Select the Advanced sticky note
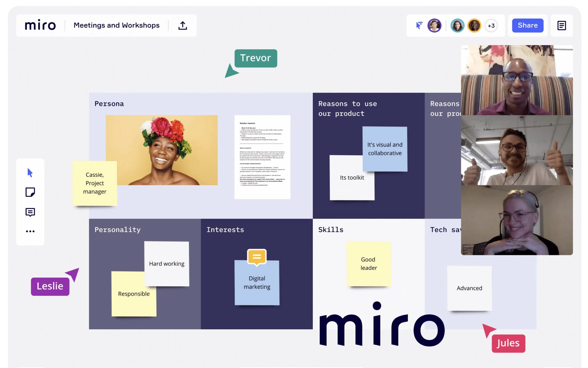 point(469,288)
